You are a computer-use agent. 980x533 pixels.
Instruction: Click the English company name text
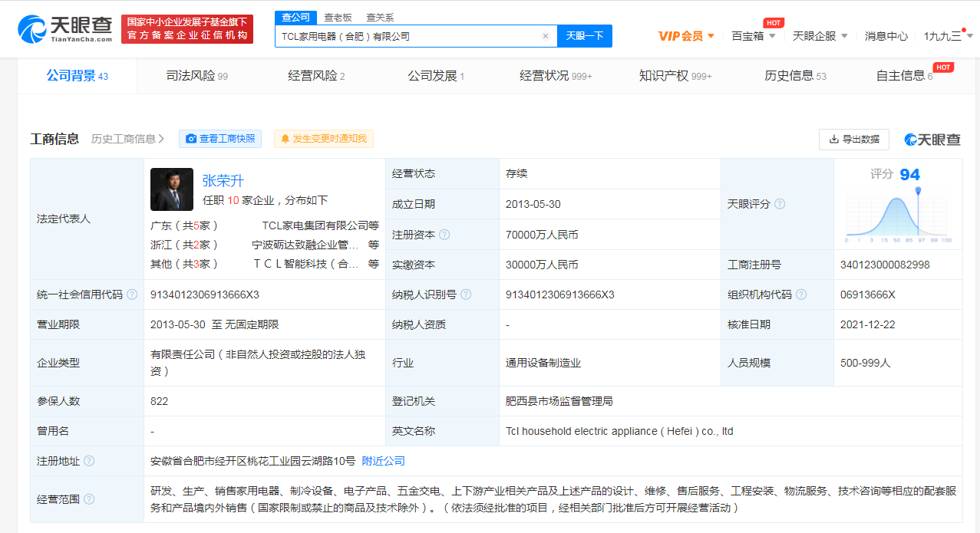(619, 431)
